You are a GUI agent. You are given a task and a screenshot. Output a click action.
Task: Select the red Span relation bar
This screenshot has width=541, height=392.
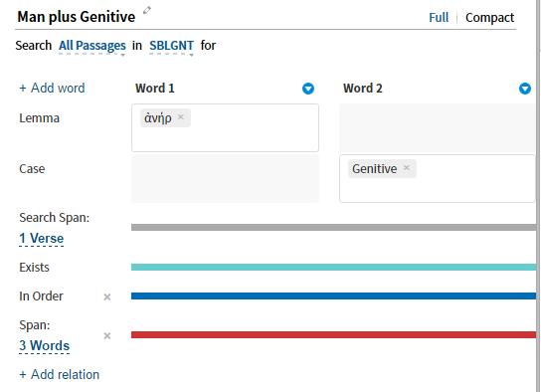pyautogui.click(x=333, y=334)
